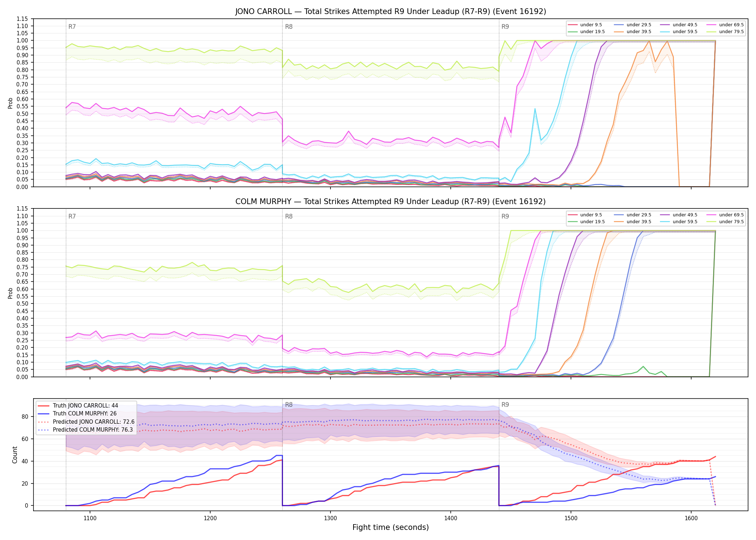
Task: Click the 0.00 tick in Colm Murphy chart
Action: [22, 377]
